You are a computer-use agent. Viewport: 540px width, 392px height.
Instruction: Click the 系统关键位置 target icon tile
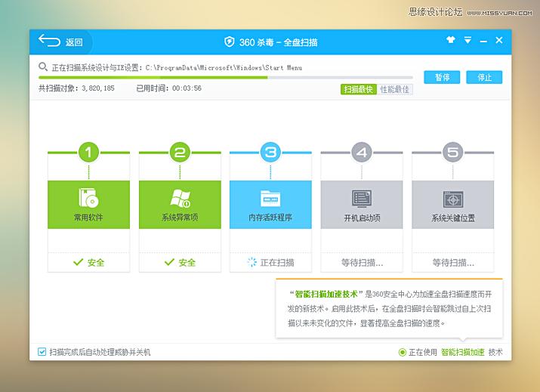(x=452, y=199)
